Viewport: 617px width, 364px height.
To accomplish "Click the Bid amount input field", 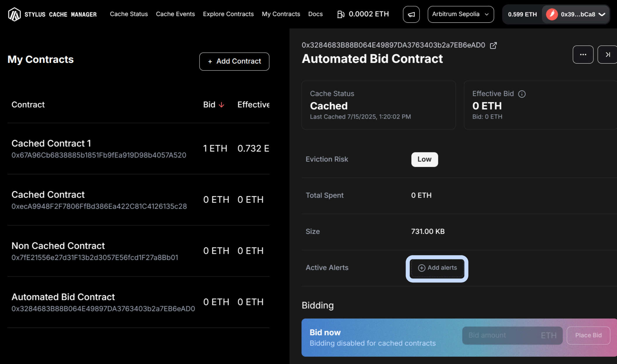I will tap(512, 335).
